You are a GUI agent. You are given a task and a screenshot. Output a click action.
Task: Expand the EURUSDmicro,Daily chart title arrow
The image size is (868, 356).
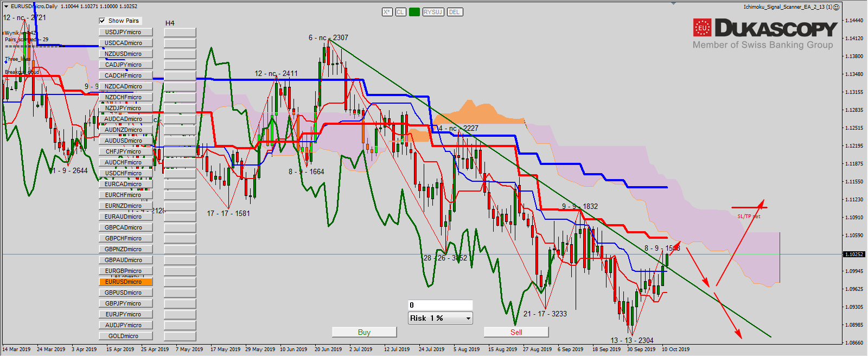(6, 7)
